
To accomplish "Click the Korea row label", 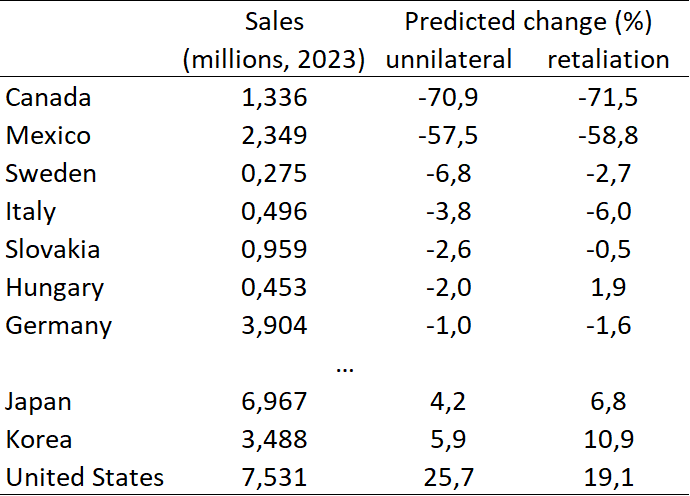I will [x=39, y=439].
